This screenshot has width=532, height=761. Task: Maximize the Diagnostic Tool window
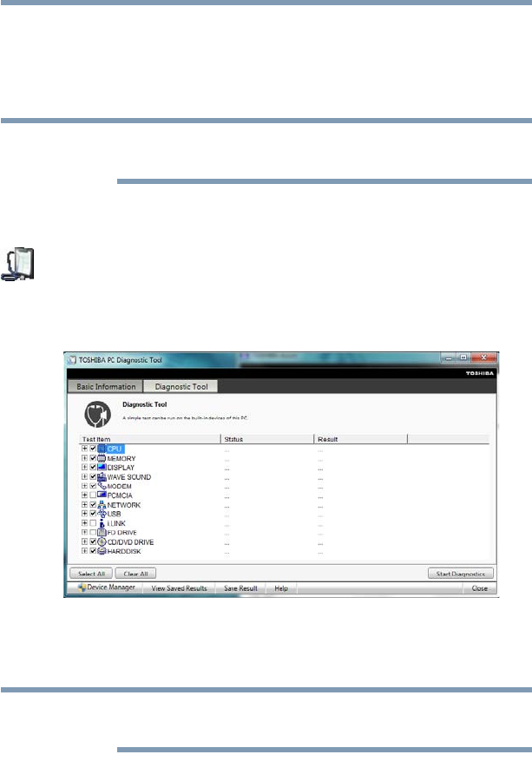coord(463,358)
